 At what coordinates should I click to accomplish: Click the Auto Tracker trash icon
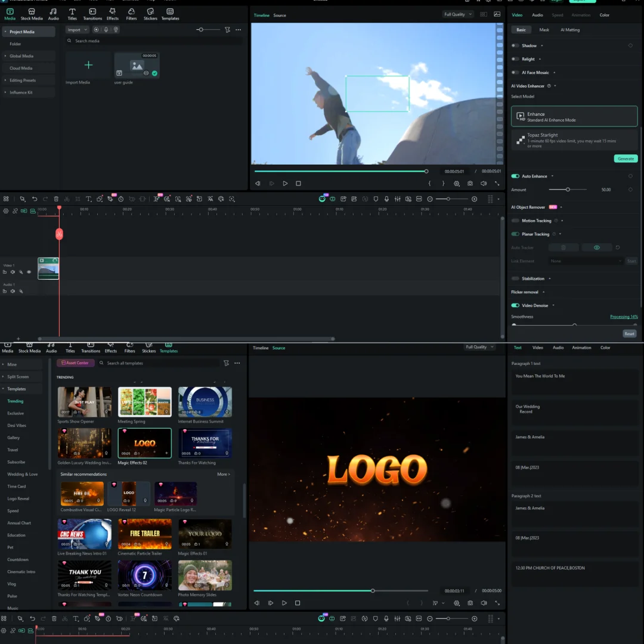click(x=563, y=247)
